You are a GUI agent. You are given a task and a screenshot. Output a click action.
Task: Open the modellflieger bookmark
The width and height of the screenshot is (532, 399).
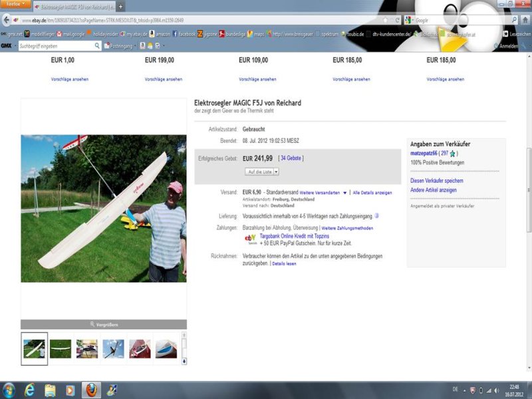(x=40, y=34)
